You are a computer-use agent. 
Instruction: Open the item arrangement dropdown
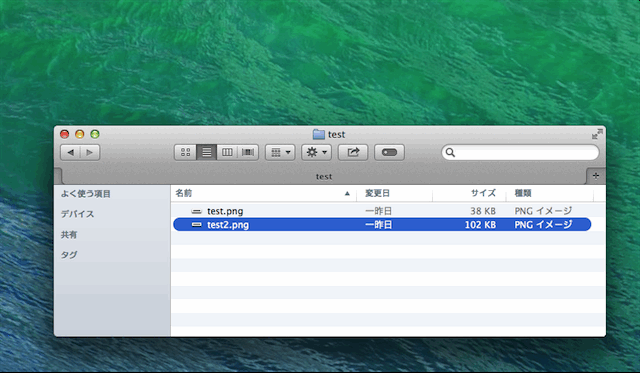click(280, 152)
